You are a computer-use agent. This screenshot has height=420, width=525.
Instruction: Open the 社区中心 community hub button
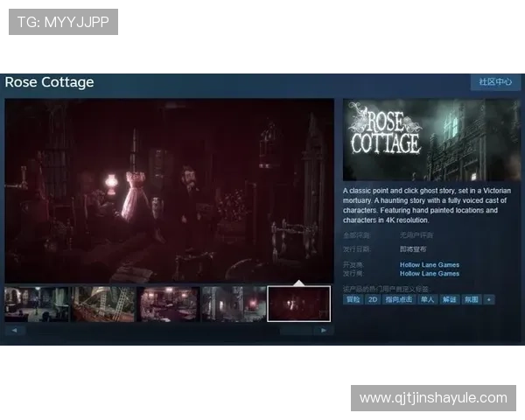[x=495, y=81]
